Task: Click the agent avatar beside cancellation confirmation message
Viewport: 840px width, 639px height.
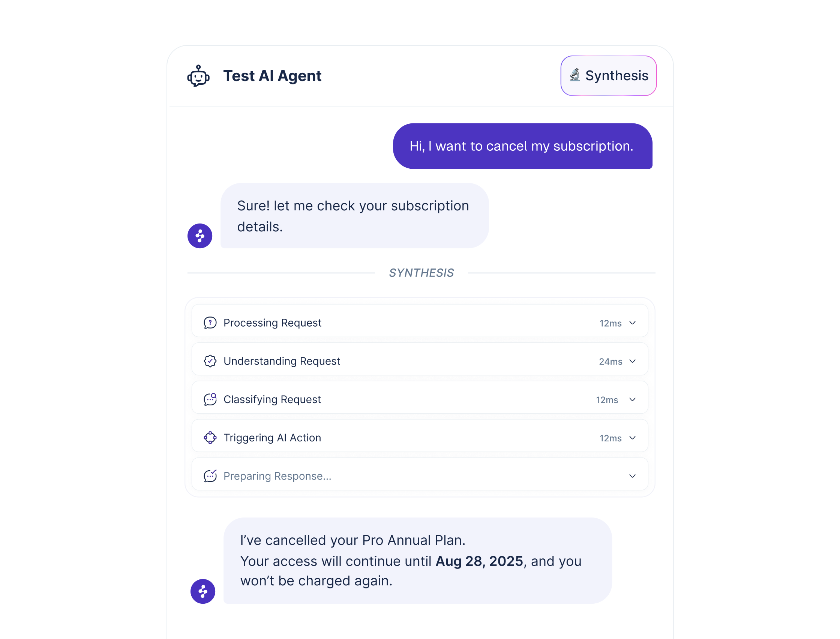Action: 202,591
